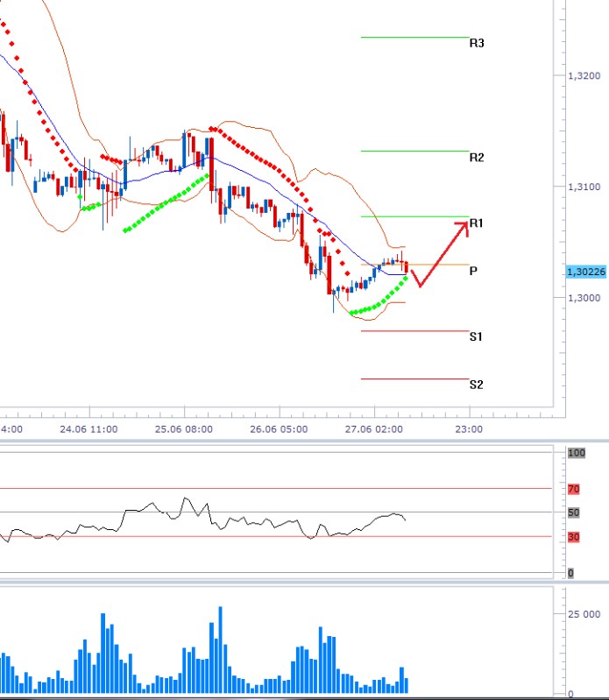Click the 25 000 volume axis label
The image size is (609, 700).
point(584,615)
